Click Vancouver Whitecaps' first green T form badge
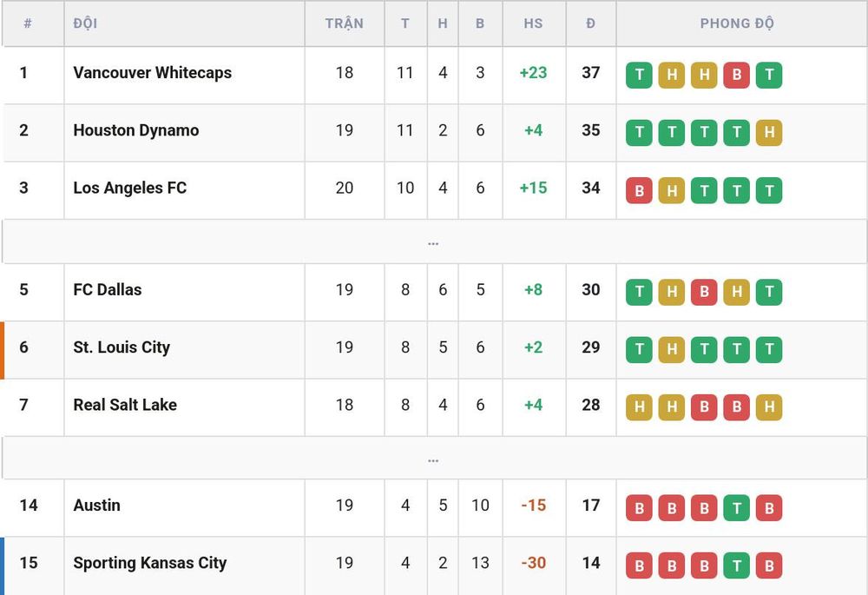Screen dimensions: 868x595 639,75
